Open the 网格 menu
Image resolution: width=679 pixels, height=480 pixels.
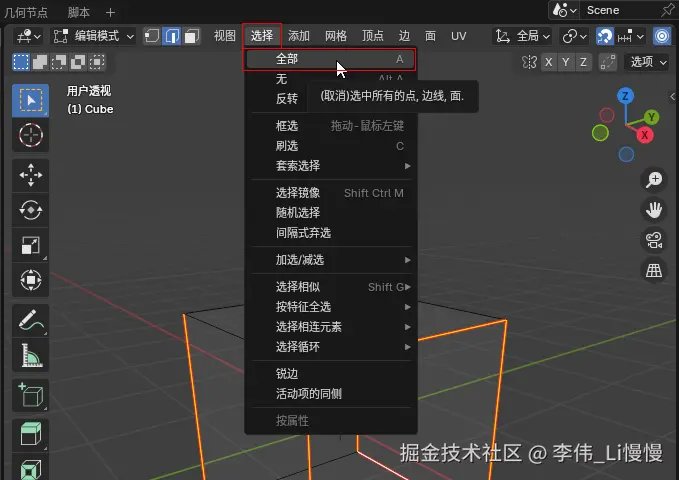click(336, 36)
